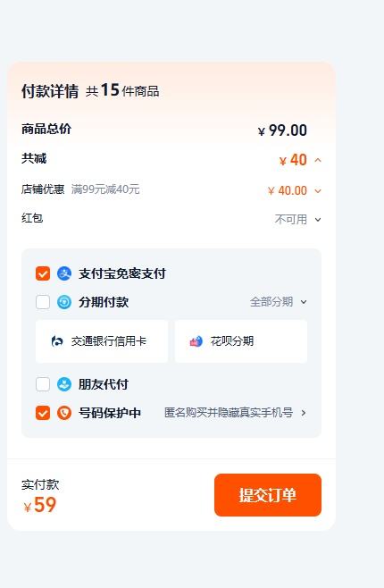Collapse the 共减 ¥40 discount details

click(x=318, y=160)
